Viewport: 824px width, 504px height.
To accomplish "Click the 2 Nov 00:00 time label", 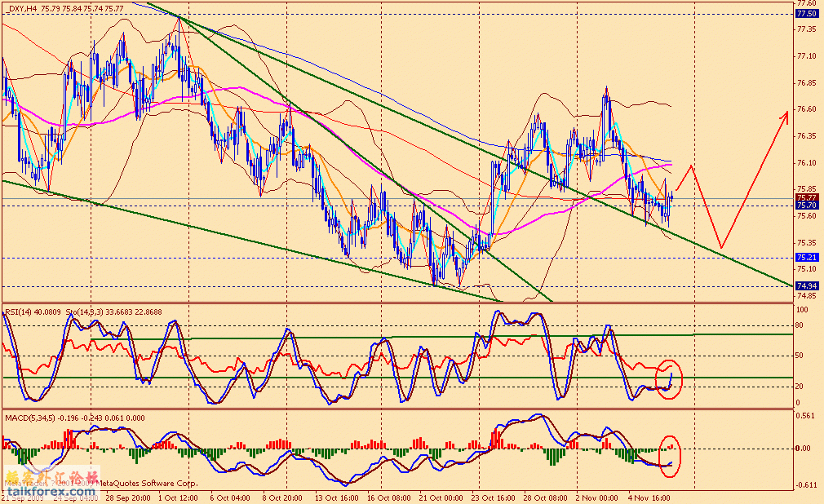I will [597, 497].
